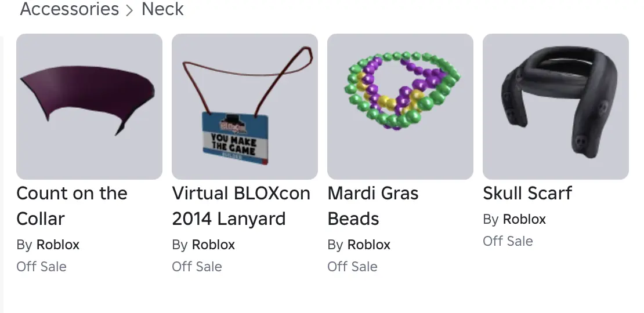Select the Mardi Gras Beads thumbnail
644x313 pixels.
400,106
